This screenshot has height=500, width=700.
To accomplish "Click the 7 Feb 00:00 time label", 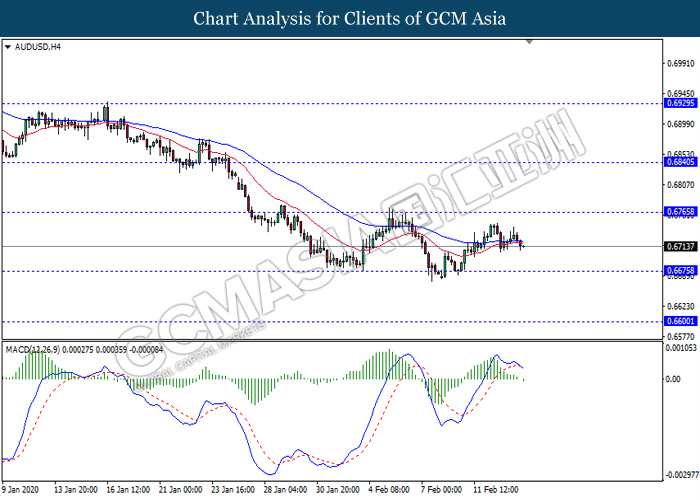I will click(441, 490).
